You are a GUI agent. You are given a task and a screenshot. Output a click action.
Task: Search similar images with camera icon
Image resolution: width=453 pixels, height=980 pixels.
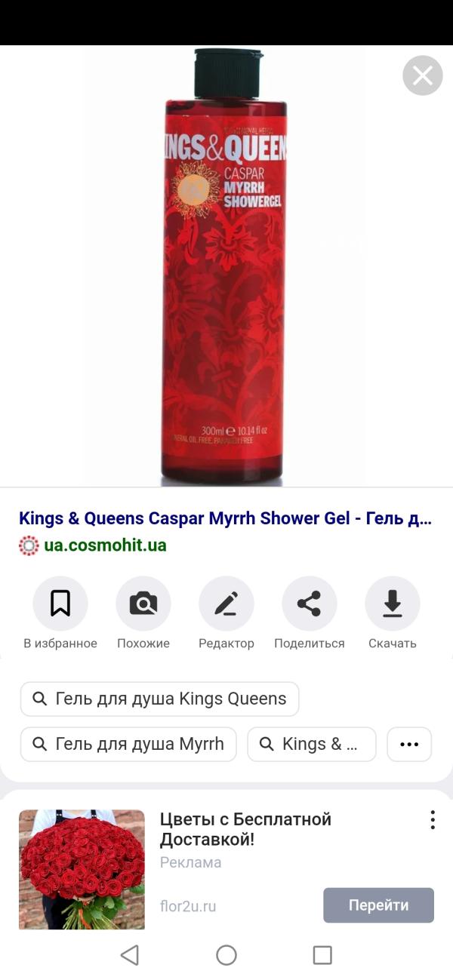[x=143, y=604]
